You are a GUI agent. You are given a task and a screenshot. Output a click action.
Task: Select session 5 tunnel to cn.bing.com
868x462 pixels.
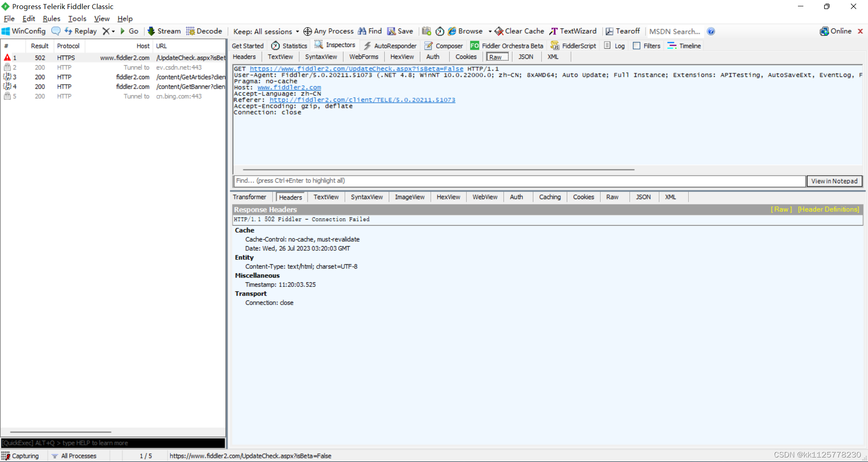coord(113,96)
